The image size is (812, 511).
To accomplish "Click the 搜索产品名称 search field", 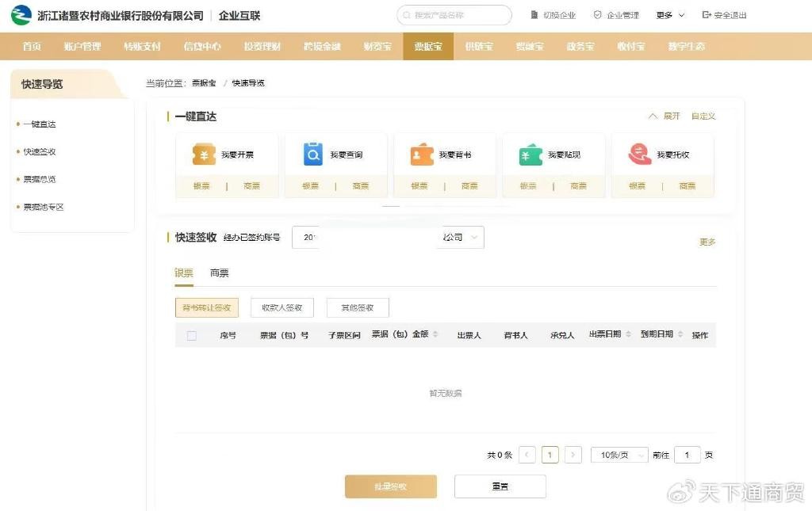I will point(454,15).
